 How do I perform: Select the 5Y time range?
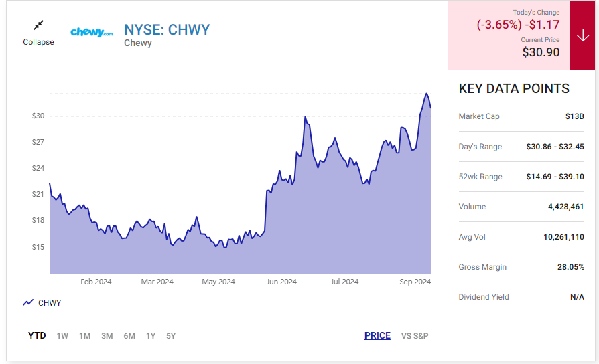tap(171, 335)
